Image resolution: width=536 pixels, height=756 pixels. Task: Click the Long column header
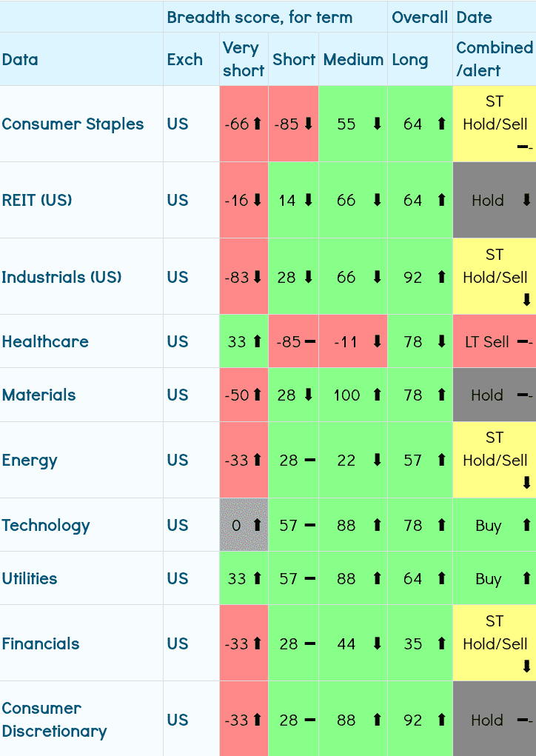point(409,59)
